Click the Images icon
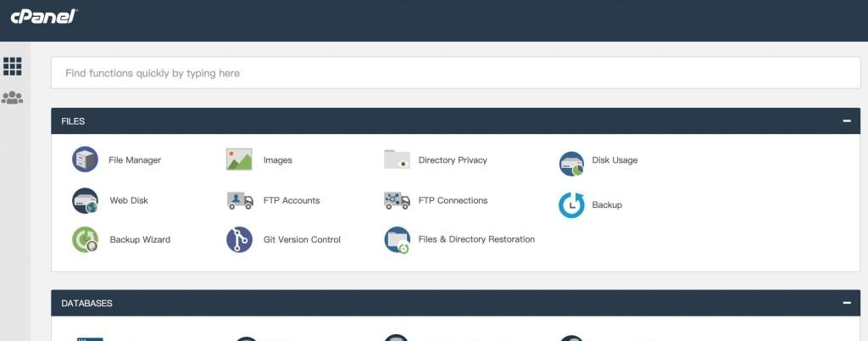The image size is (868, 341). pos(239,159)
